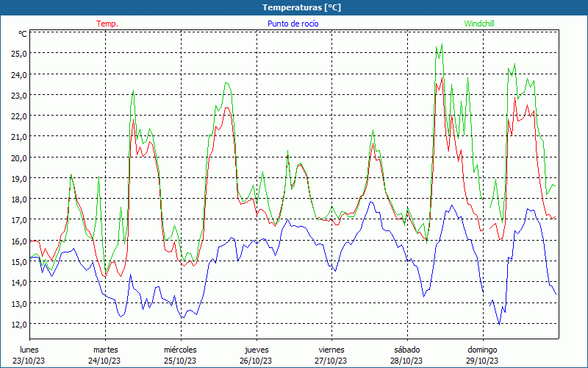Click the 12,0 y-axis value
The image size is (588, 368).
click(x=19, y=324)
